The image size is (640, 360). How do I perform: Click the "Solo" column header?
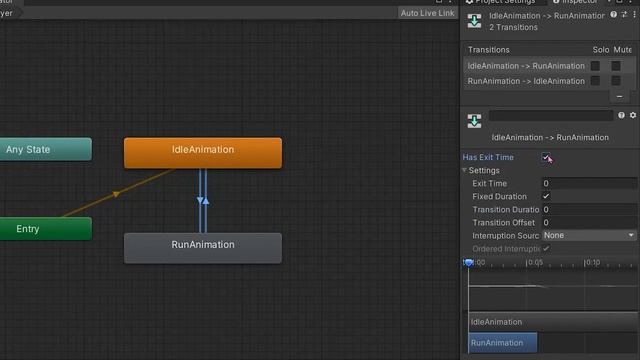coord(600,50)
